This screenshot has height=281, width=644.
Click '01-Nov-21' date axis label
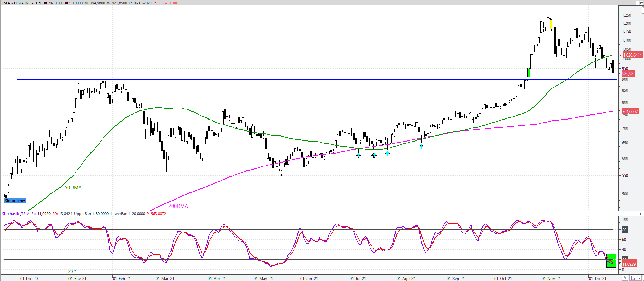(551, 278)
